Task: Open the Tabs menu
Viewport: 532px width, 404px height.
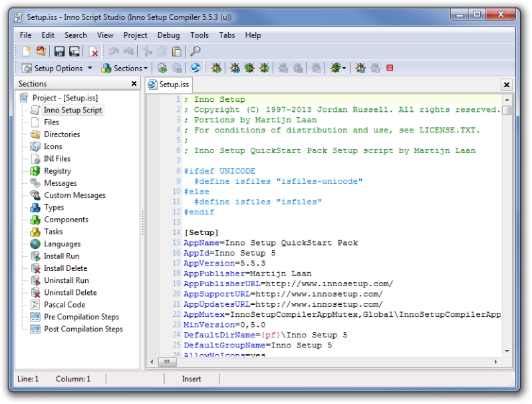Action: tap(227, 35)
